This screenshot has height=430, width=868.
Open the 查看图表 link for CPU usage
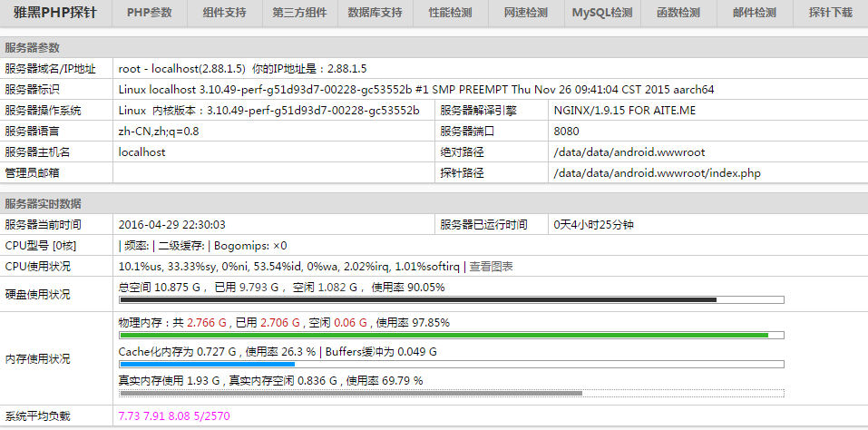[491, 267]
